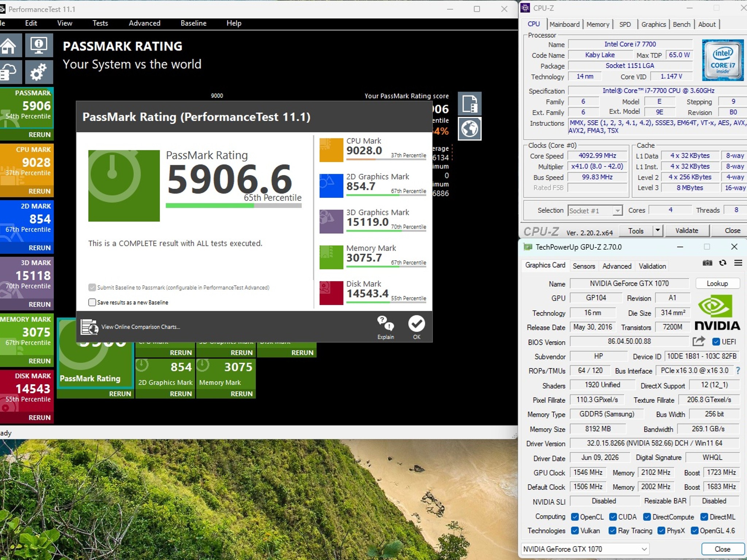Open the Advanced menu in PerformanceTest

(144, 23)
